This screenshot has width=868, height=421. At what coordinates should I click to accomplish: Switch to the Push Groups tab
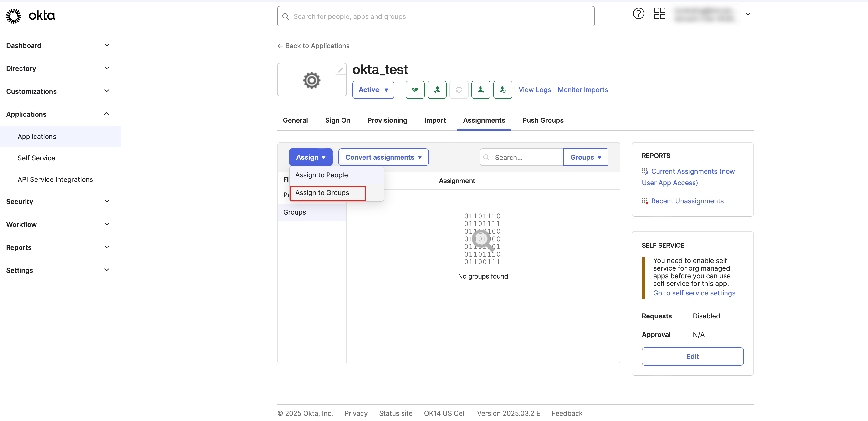(542, 121)
